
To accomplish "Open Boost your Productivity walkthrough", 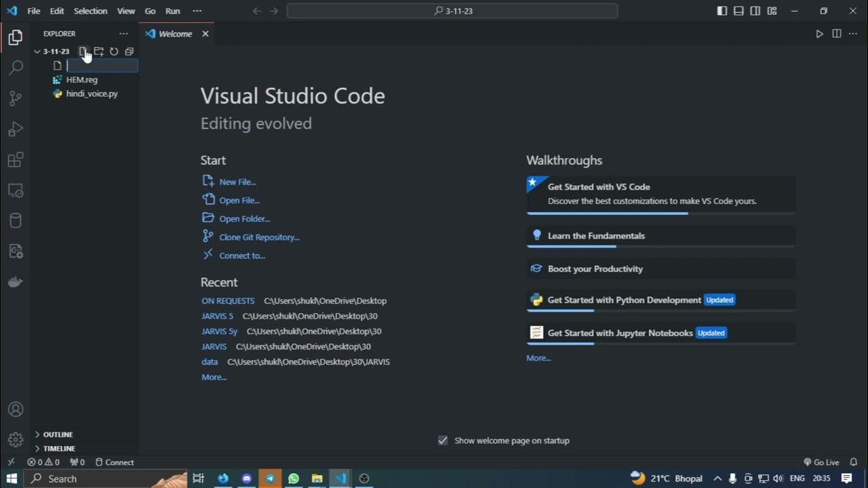I will (660, 269).
